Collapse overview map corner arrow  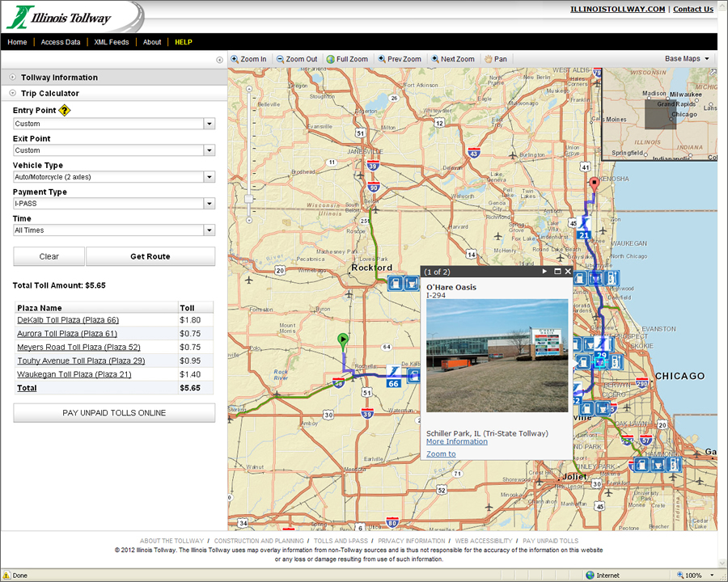pos(713,72)
